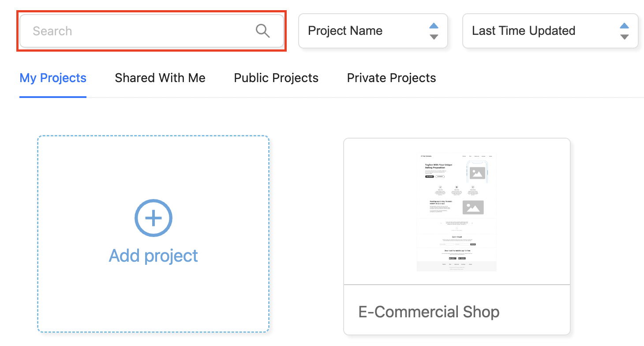The image size is (644, 346).
Task: Click the lower image placeholder in the preview
Action: (473, 207)
